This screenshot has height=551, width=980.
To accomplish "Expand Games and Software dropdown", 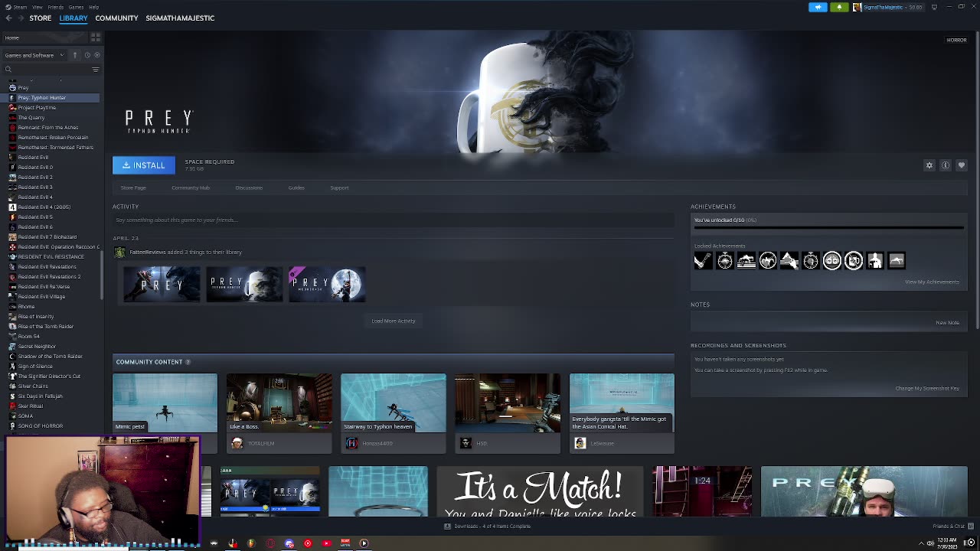I will pyautogui.click(x=34, y=55).
